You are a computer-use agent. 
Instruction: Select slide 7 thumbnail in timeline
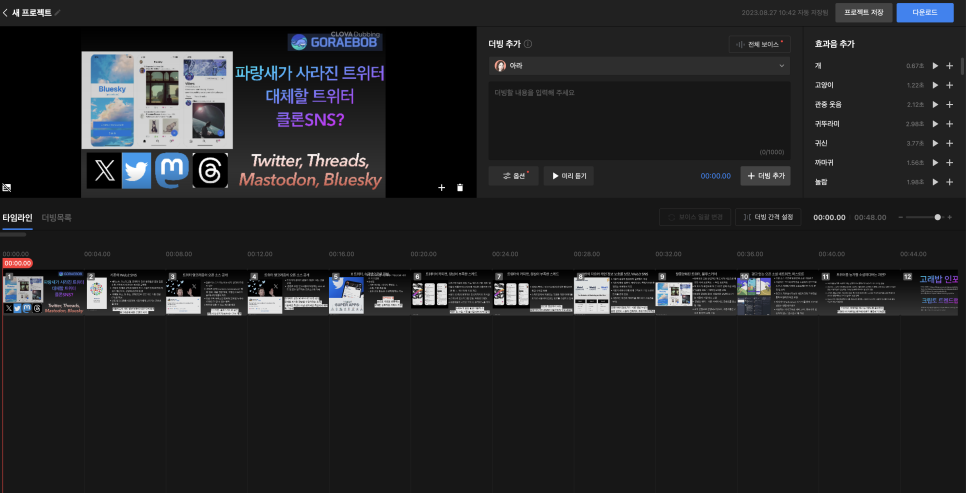coord(534,293)
